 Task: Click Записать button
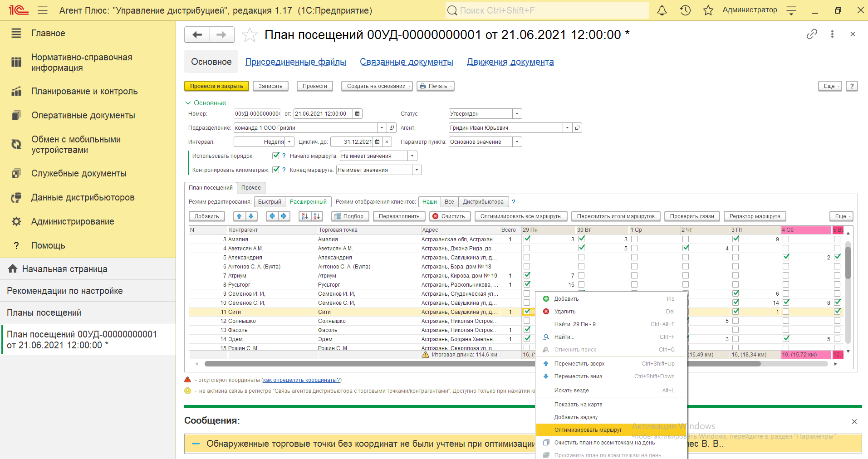click(270, 86)
